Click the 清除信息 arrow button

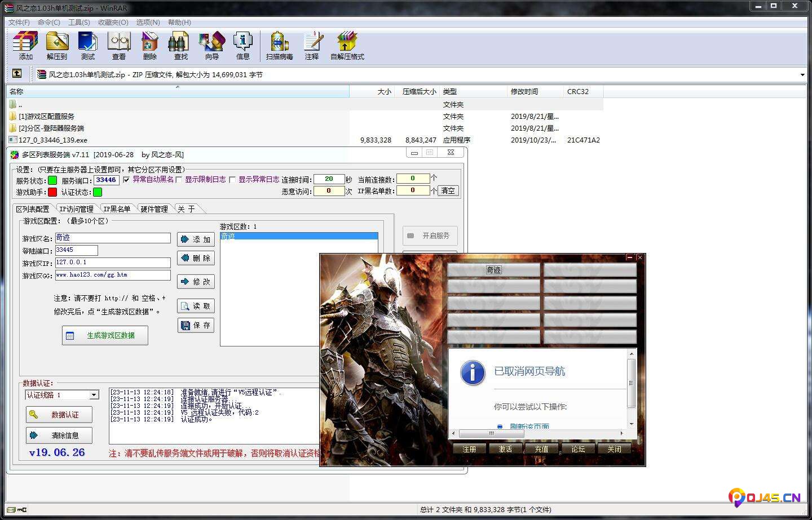(59, 435)
